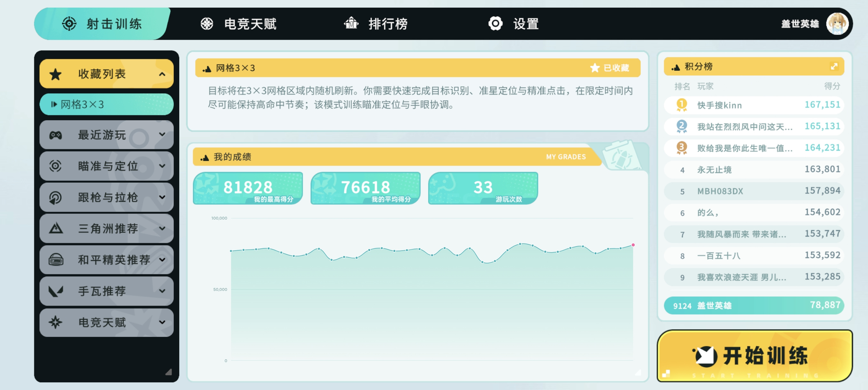Toggle the 已收藏 favorite star

[x=595, y=68]
